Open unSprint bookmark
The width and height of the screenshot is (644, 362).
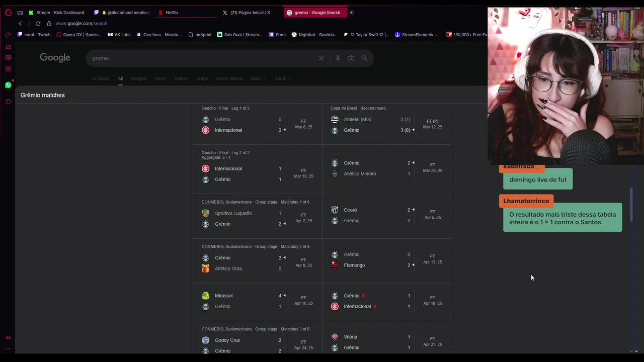point(200,35)
